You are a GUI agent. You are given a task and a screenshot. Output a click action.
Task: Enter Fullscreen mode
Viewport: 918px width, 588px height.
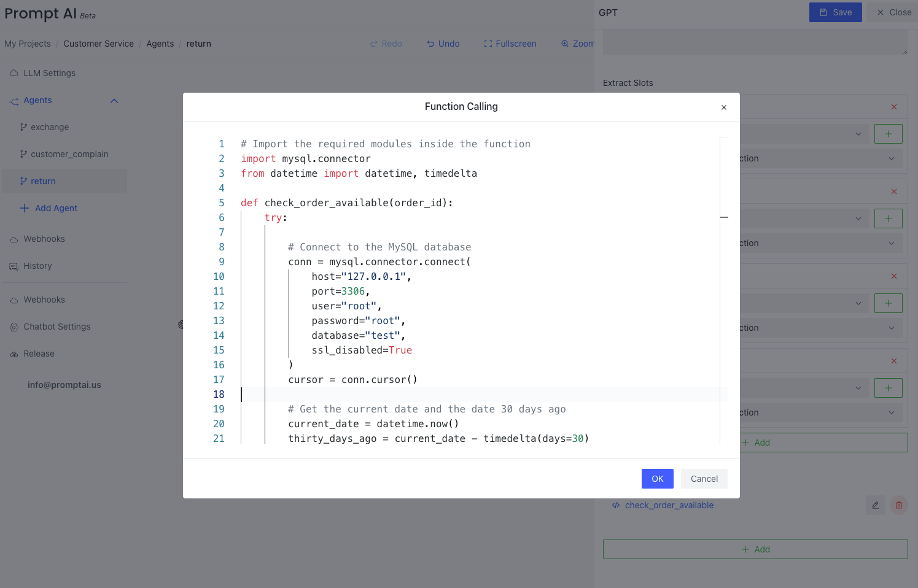tap(510, 44)
